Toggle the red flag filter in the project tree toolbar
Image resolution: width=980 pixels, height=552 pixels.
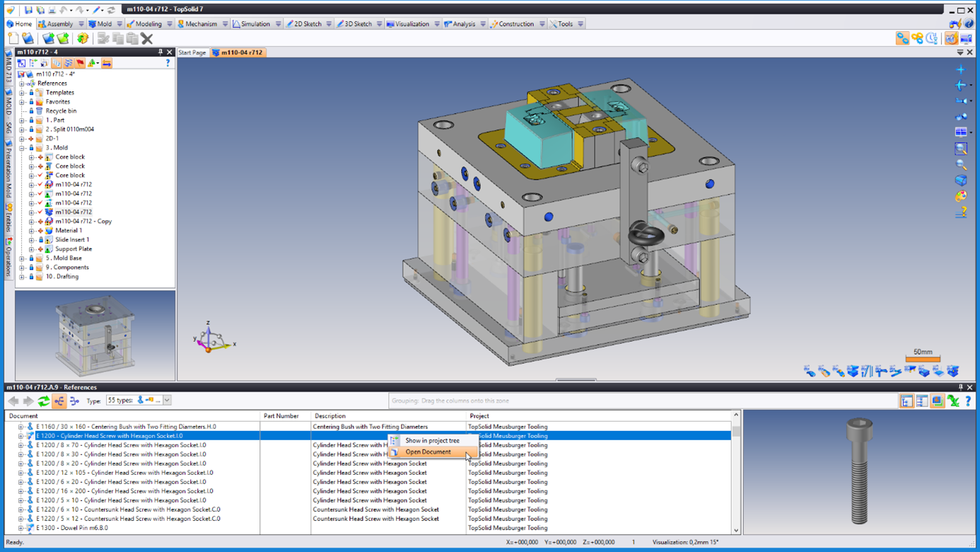tap(80, 64)
